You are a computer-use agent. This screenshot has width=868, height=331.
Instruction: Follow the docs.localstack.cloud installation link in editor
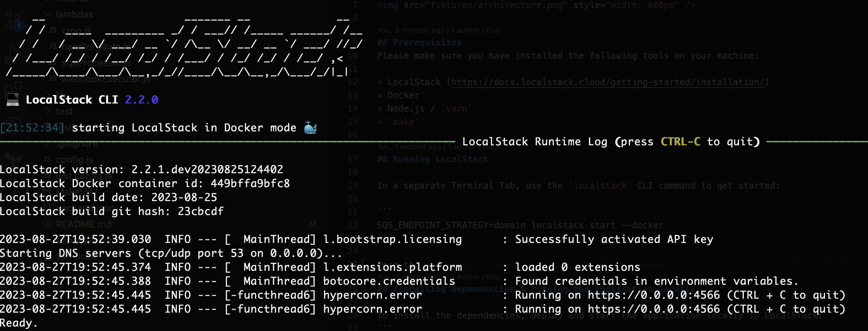pos(607,82)
